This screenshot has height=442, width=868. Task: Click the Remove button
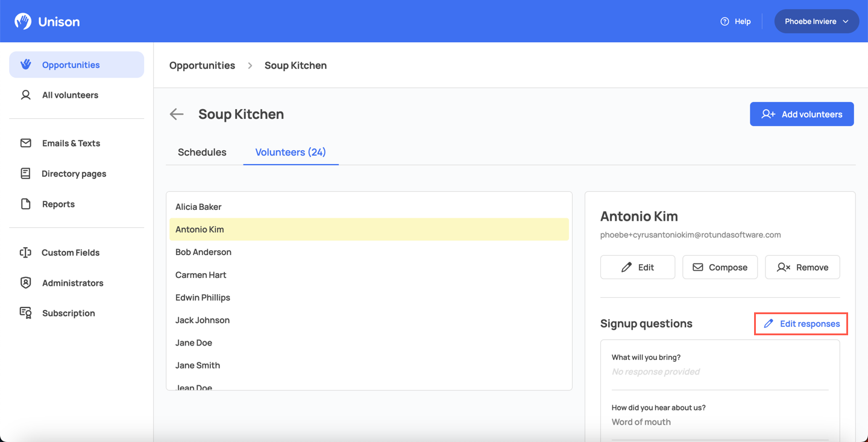point(802,267)
